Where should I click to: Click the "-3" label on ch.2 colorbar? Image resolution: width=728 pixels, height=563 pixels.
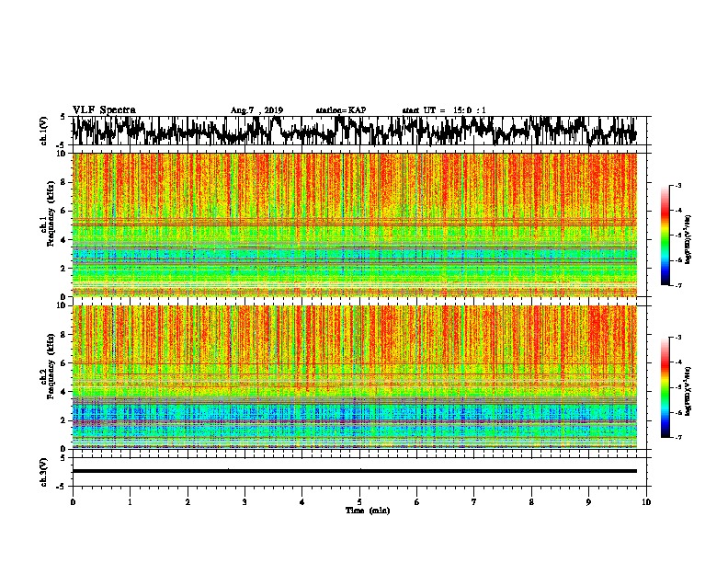(678, 338)
